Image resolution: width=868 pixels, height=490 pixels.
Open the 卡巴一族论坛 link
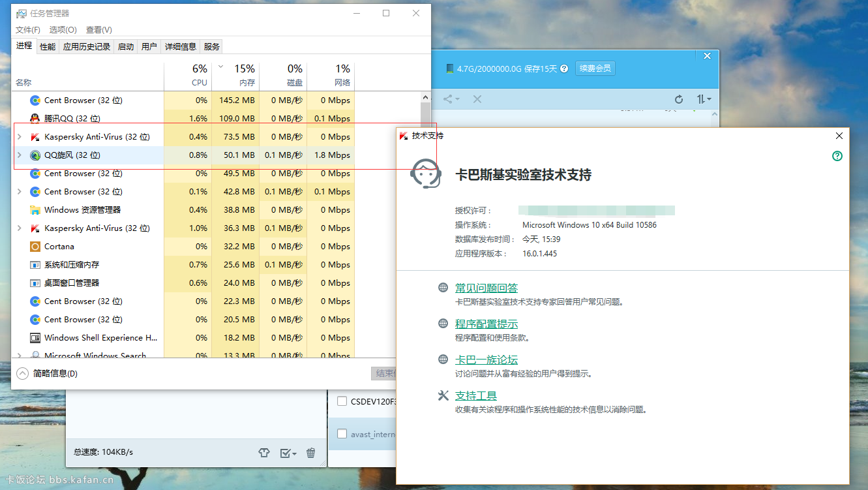click(x=486, y=360)
